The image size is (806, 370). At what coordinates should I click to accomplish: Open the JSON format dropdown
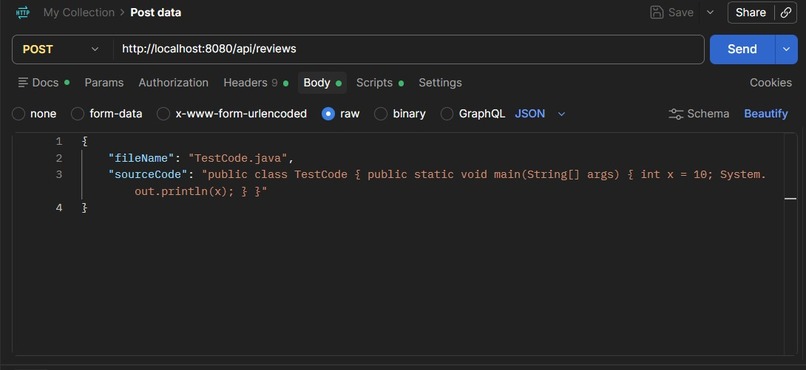click(x=540, y=114)
